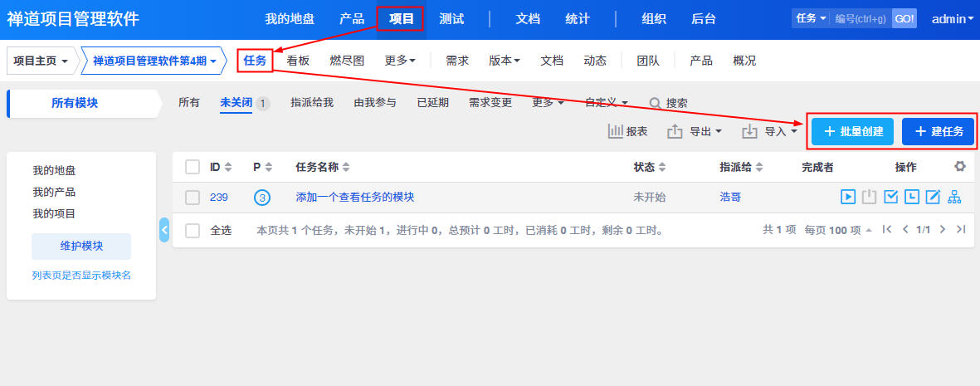Select 我的项目 in the module tree

(55, 214)
